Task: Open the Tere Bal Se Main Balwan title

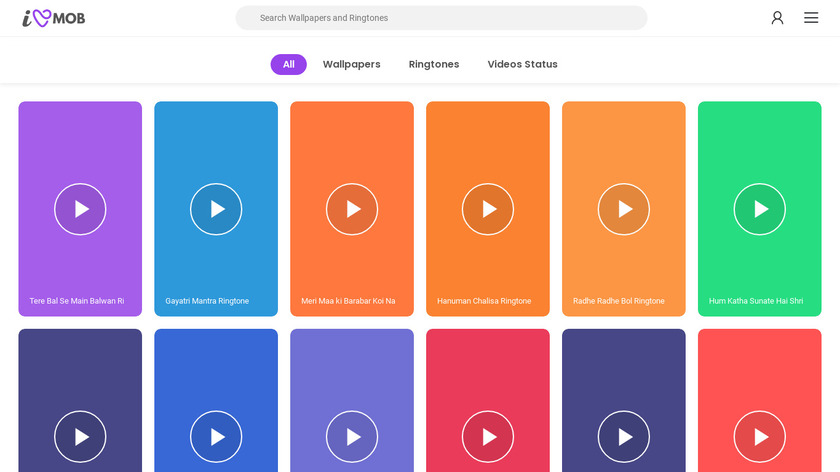Action: point(77,301)
